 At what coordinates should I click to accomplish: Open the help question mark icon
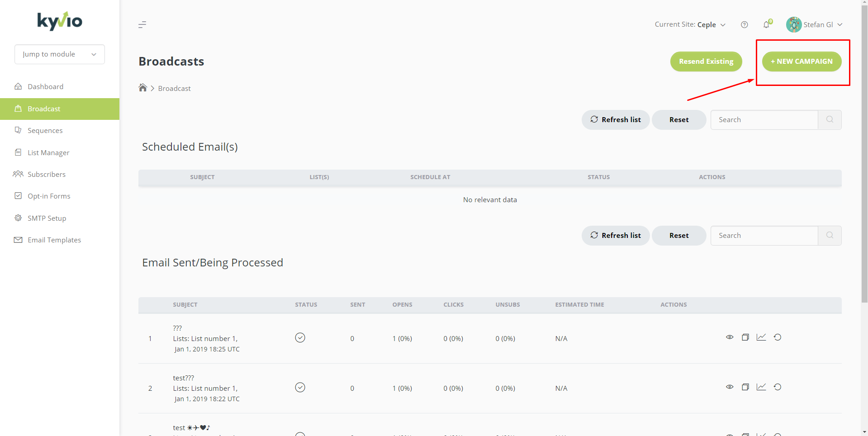point(744,25)
